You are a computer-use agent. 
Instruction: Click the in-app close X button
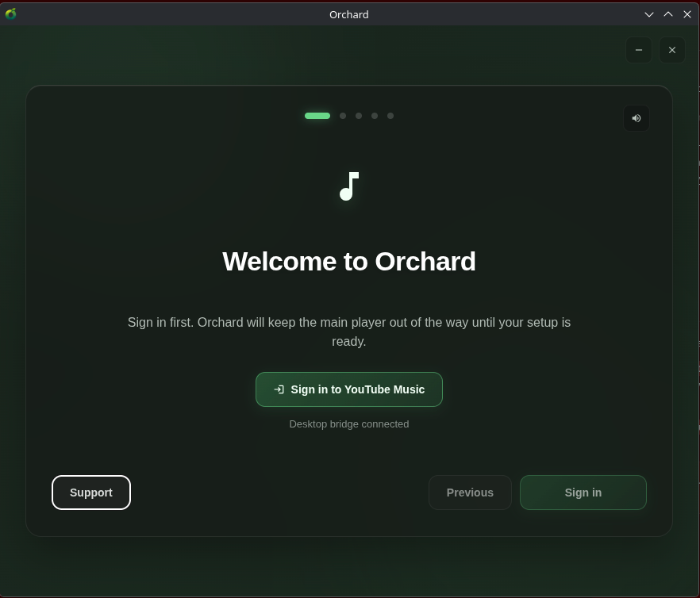coord(672,50)
